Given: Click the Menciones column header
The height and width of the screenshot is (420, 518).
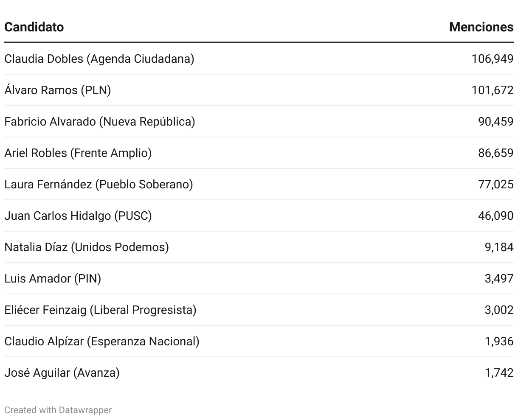Looking at the screenshot, I should coord(481,27).
